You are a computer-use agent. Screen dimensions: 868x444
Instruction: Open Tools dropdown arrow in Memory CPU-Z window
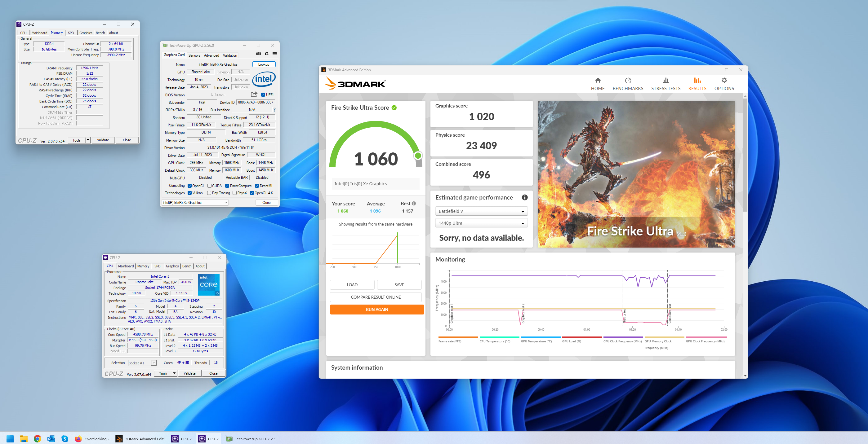tap(88, 140)
